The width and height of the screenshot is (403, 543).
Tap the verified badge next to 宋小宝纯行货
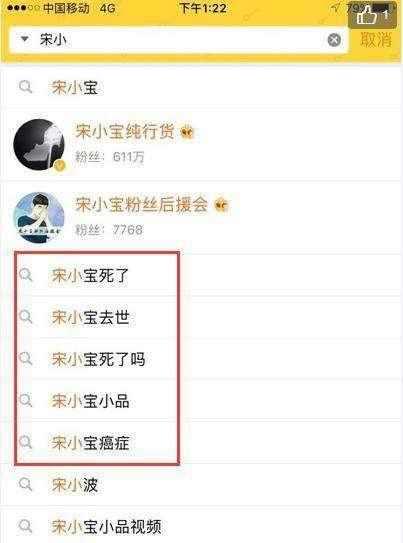click(188, 133)
